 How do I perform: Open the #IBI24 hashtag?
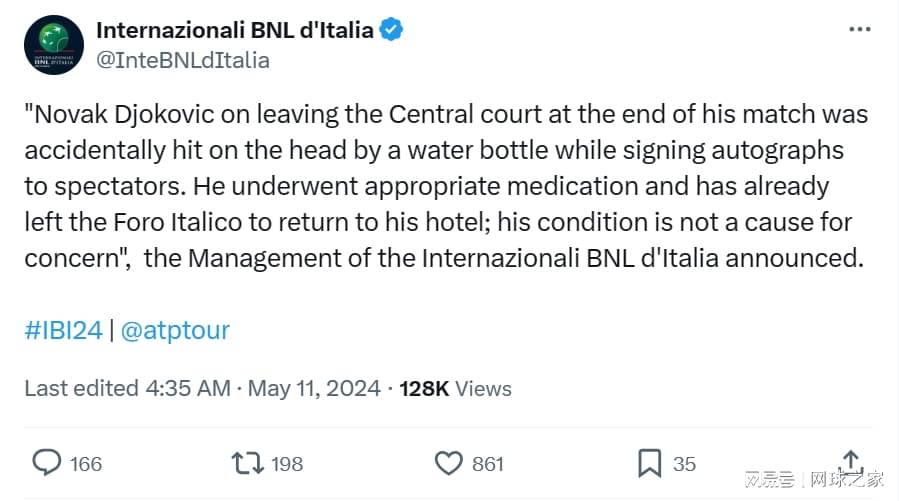[63, 330]
